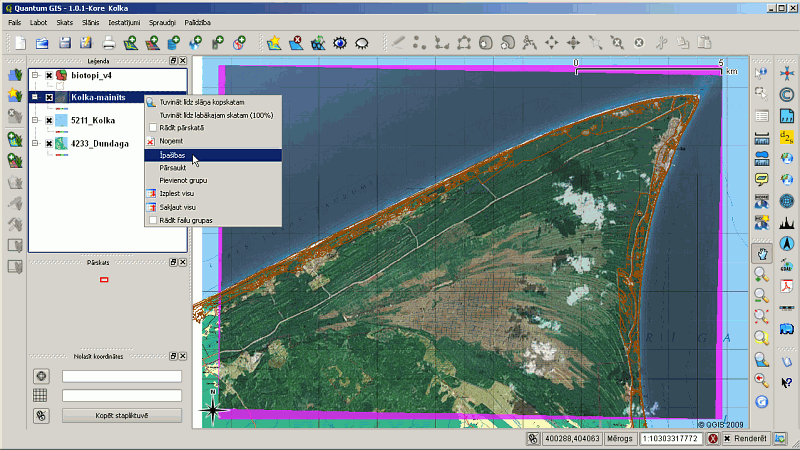Collapse the biotopi_v4 tree node
This screenshot has width=800, height=450.
tap(35, 75)
